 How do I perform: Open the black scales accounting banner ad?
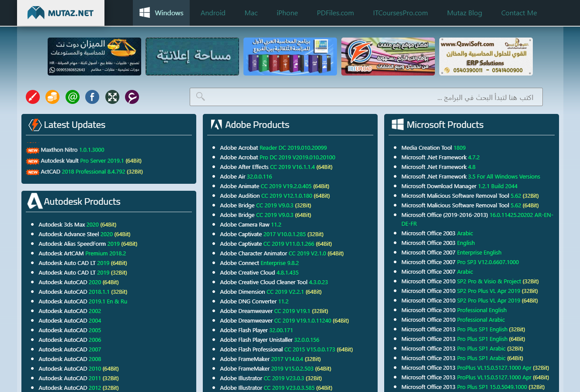tap(94, 56)
